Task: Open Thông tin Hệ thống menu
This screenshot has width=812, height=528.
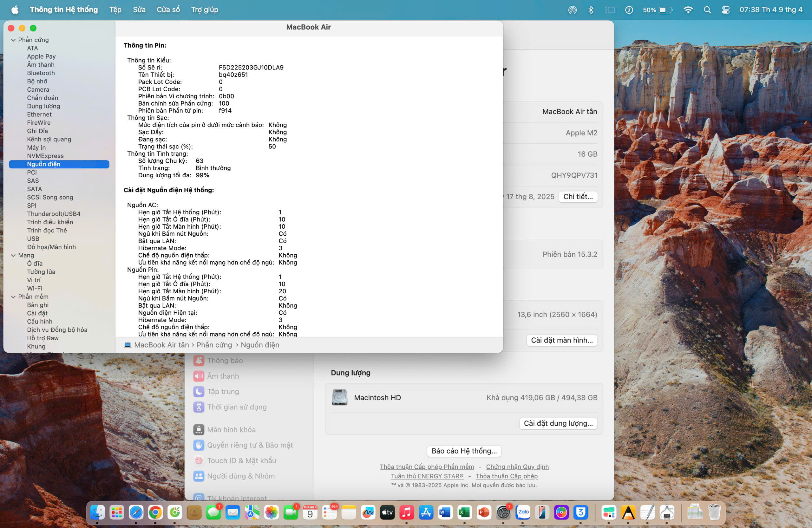Action: click(x=64, y=10)
